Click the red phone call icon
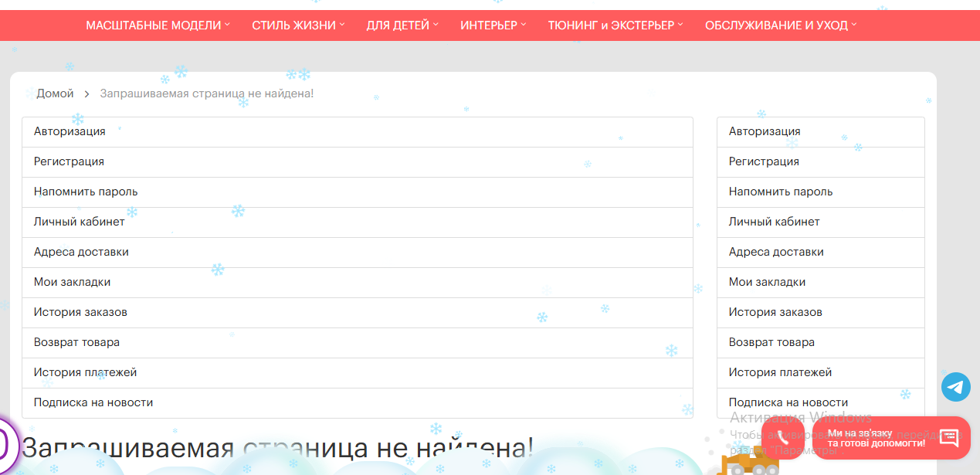Screen dimensions: 980x475 [x=783, y=438]
